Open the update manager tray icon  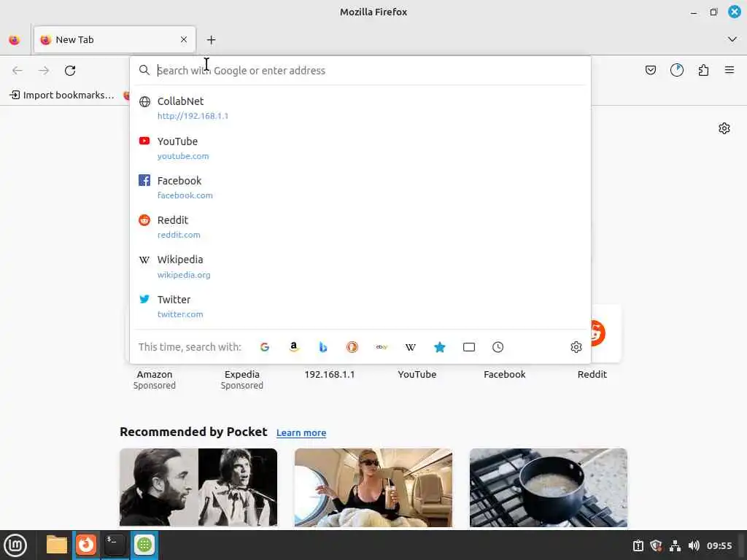[x=638, y=545]
